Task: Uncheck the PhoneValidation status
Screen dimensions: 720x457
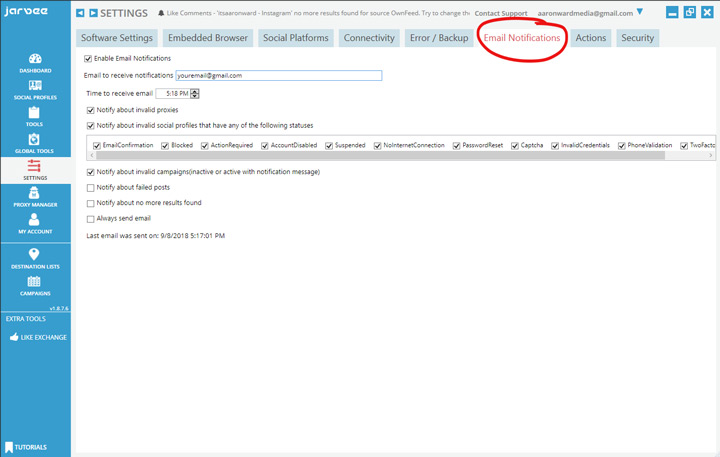Action: click(622, 146)
